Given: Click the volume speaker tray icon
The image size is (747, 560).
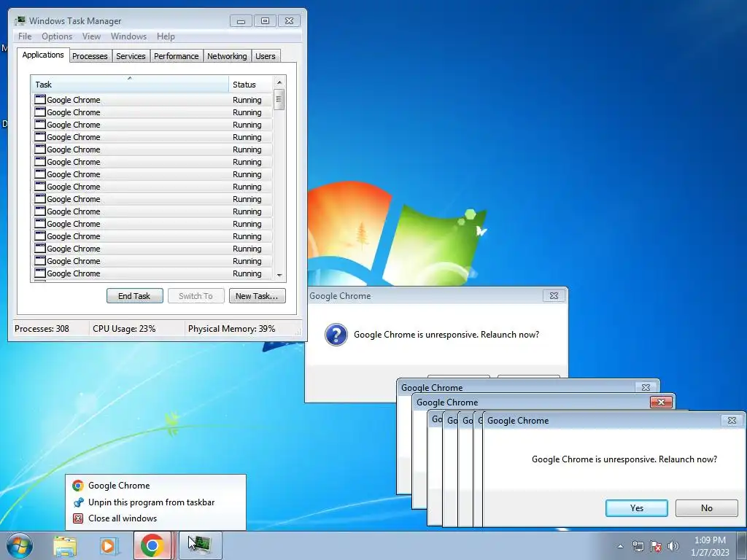Looking at the screenshot, I should pyautogui.click(x=673, y=546).
